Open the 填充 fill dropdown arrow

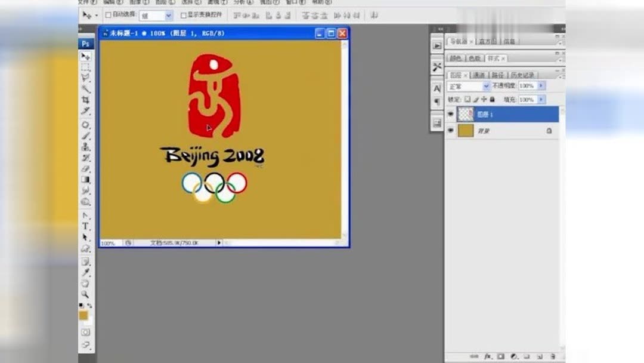[x=541, y=100]
